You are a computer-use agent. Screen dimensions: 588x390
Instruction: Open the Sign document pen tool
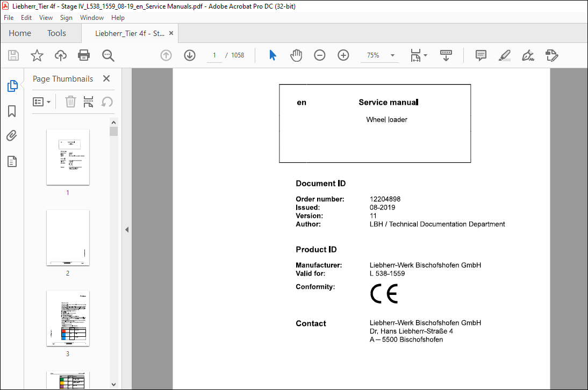[528, 55]
